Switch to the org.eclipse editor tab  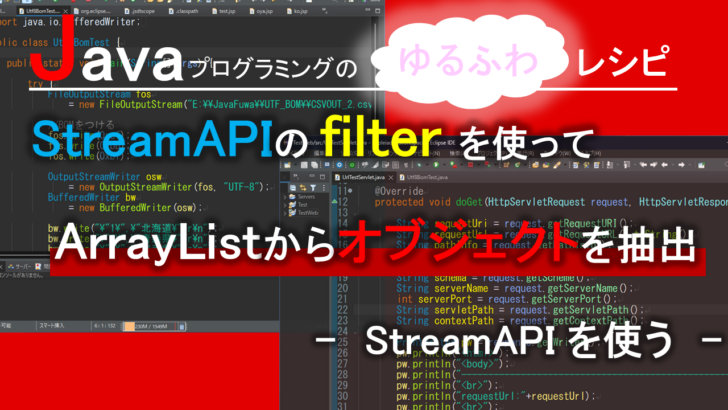(x=91, y=11)
